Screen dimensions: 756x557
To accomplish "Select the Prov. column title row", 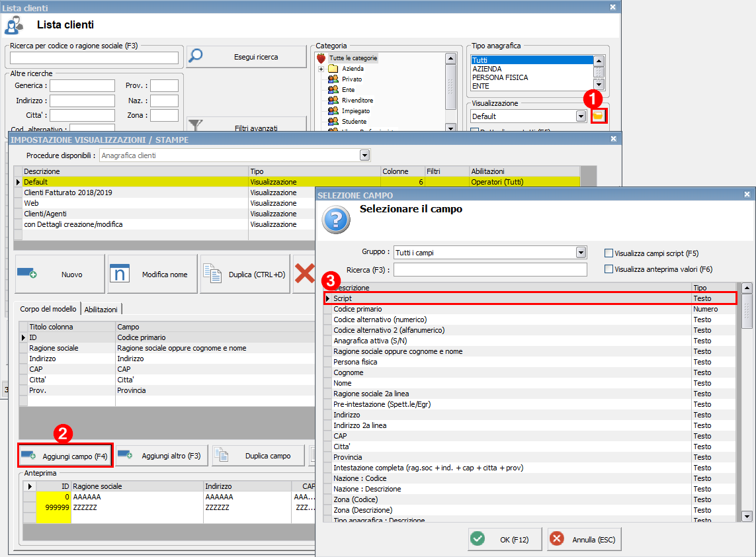I will 167,390.
